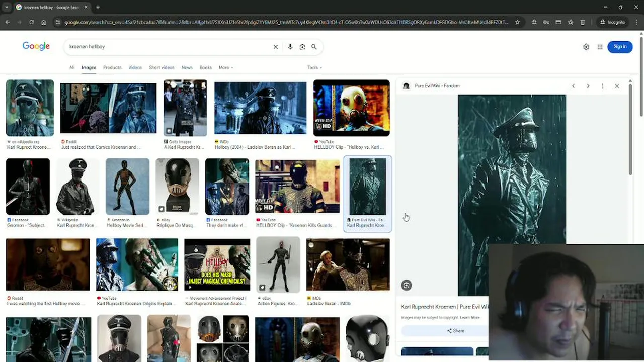Open IMDb Ladislav Beran thumbnail
The image size is (644, 362).
348,265
